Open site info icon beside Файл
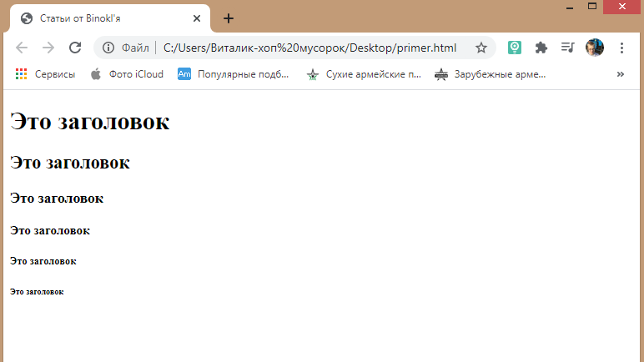Image resolution: width=644 pixels, height=362 pixels. pyautogui.click(x=108, y=48)
